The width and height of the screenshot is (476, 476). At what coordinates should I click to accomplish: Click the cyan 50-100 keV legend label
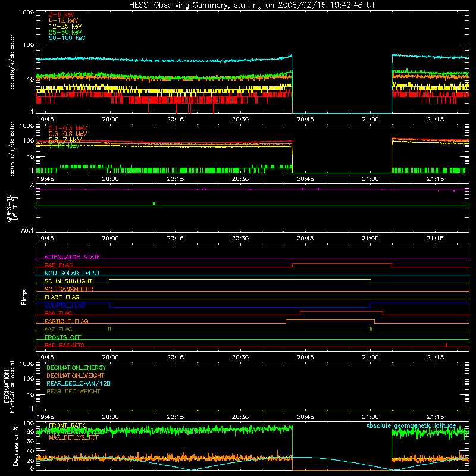67,38
